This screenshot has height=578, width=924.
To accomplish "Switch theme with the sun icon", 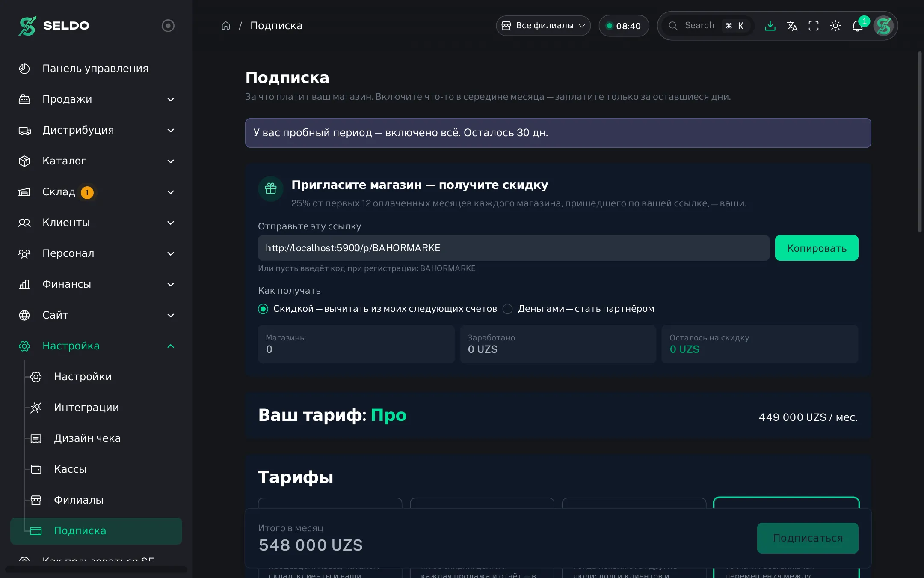I will pos(835,26).
